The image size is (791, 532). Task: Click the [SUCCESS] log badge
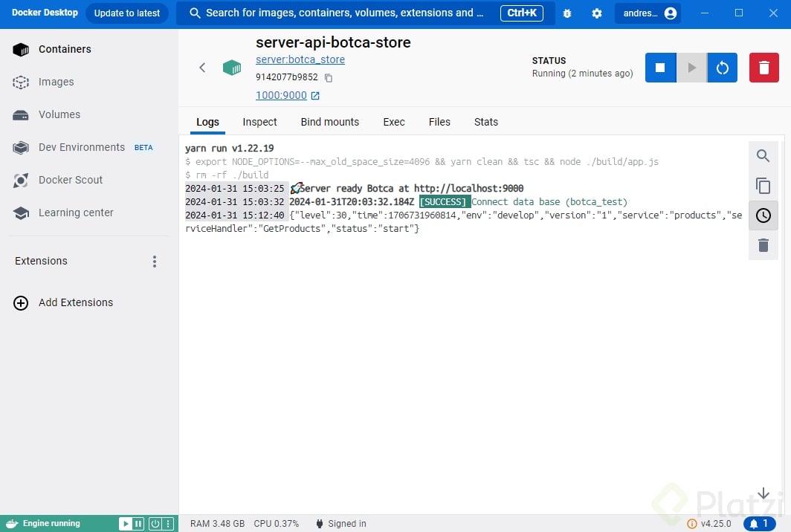pyautogui.click(x=443, y=201)
